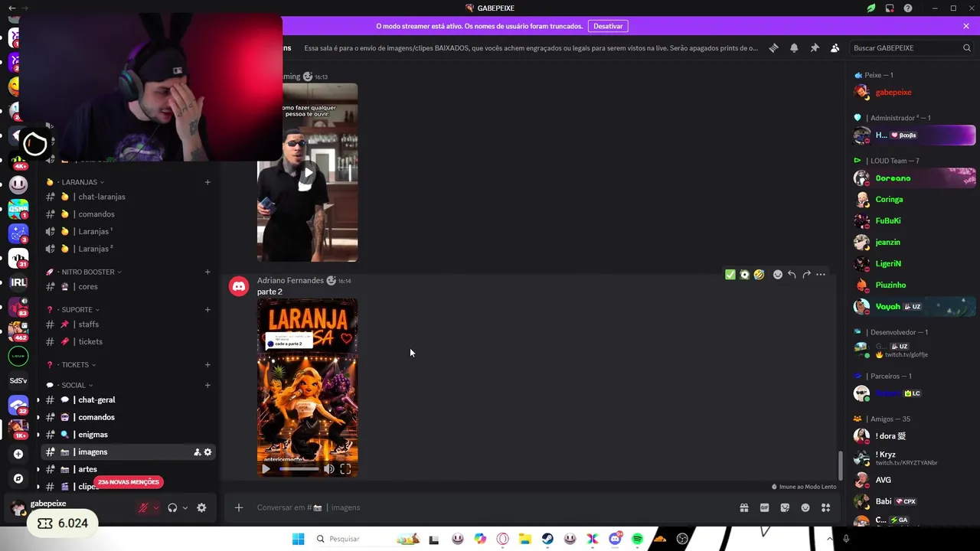Open Discover servers compass icon

pos(18,478)
